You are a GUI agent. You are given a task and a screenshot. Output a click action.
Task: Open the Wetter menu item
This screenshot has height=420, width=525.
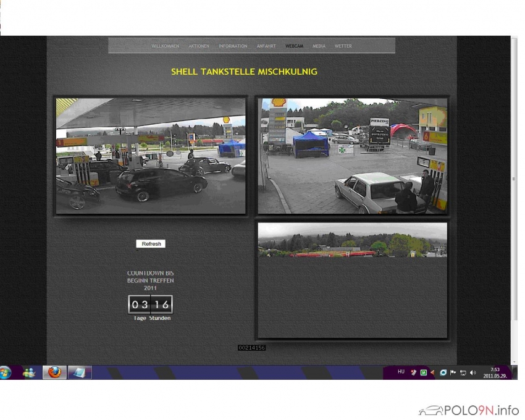tap(343, 46)
